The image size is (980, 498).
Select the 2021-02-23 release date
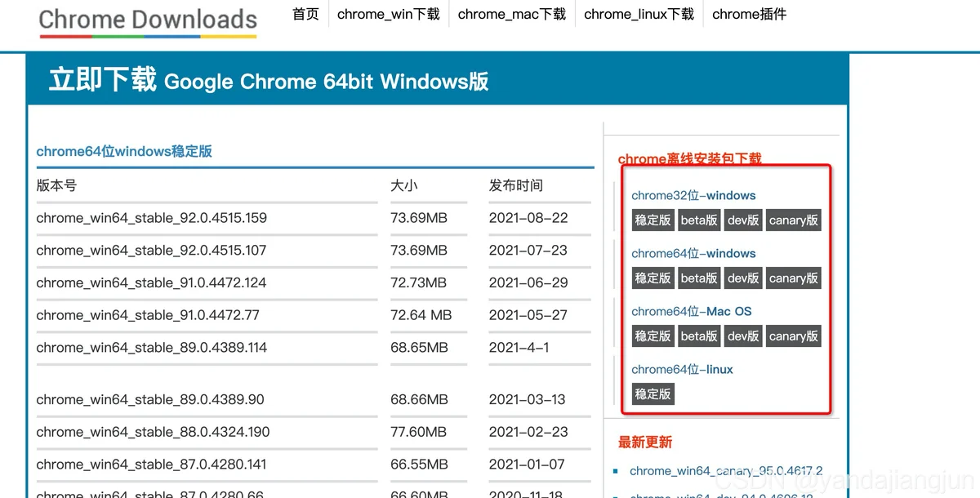(x=528, y=432)
